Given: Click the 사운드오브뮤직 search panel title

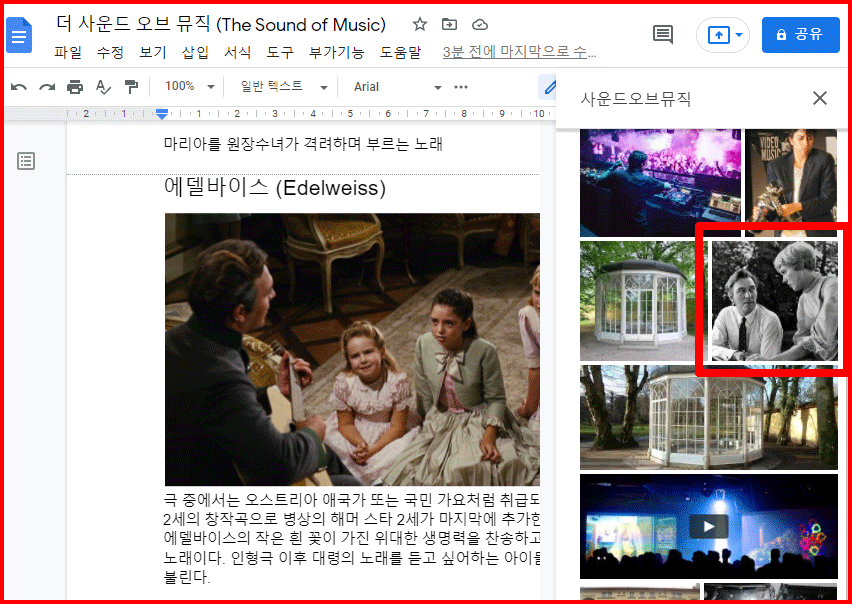Looking at the screenshot, I should 635,99.
